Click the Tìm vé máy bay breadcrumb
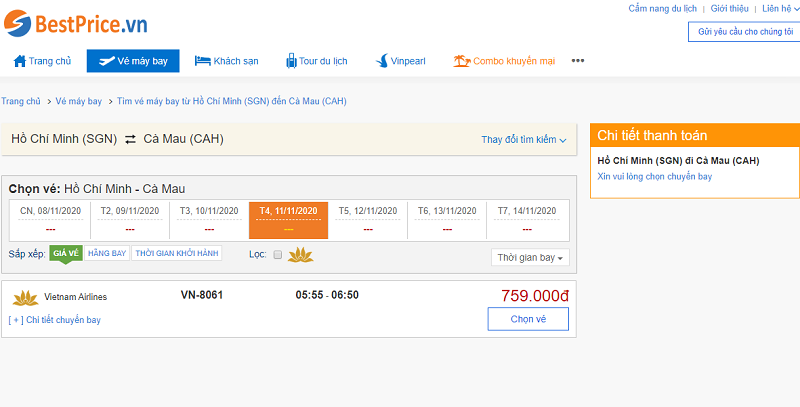800x407 pixels. 232,101
